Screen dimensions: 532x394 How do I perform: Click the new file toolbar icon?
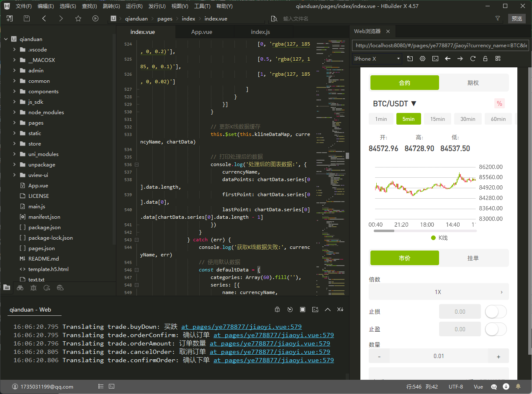[x=10, y=18]
